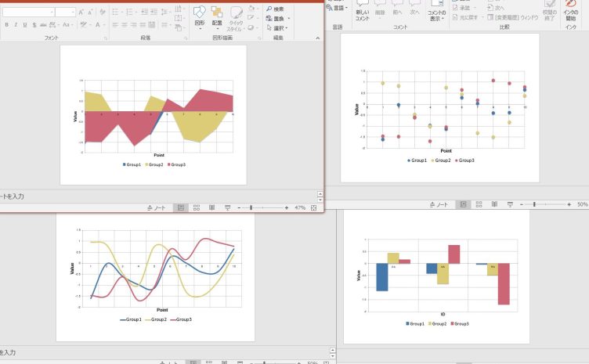Toggle underline text formatting

(x=24, y=25)
